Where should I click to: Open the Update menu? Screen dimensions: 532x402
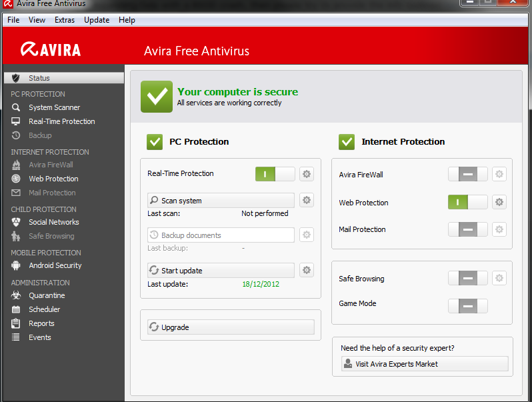(97, 20)
